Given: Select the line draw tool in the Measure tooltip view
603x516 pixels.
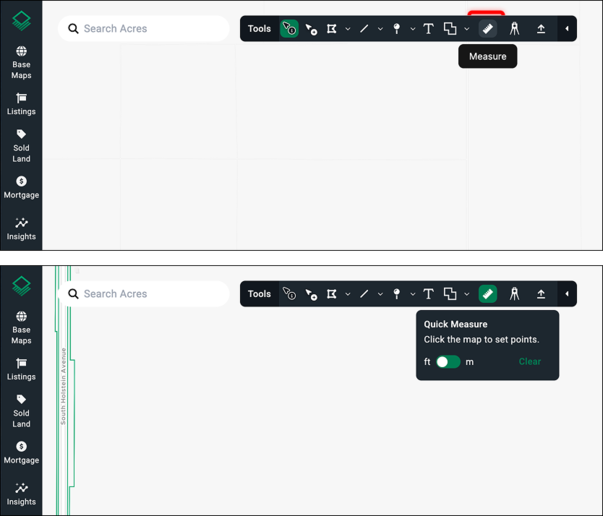Looking at the screenshot, I should pyautogui.click(x=364, y=28).
